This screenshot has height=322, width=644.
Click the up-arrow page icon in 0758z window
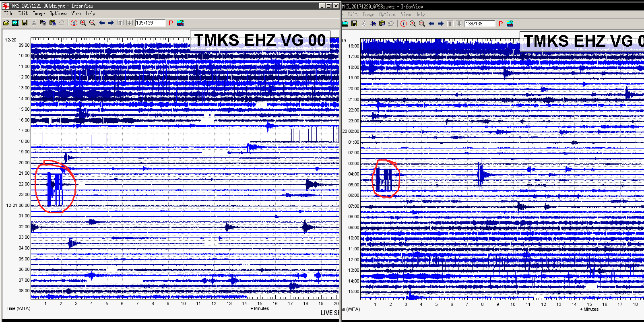tap(450, 24)
